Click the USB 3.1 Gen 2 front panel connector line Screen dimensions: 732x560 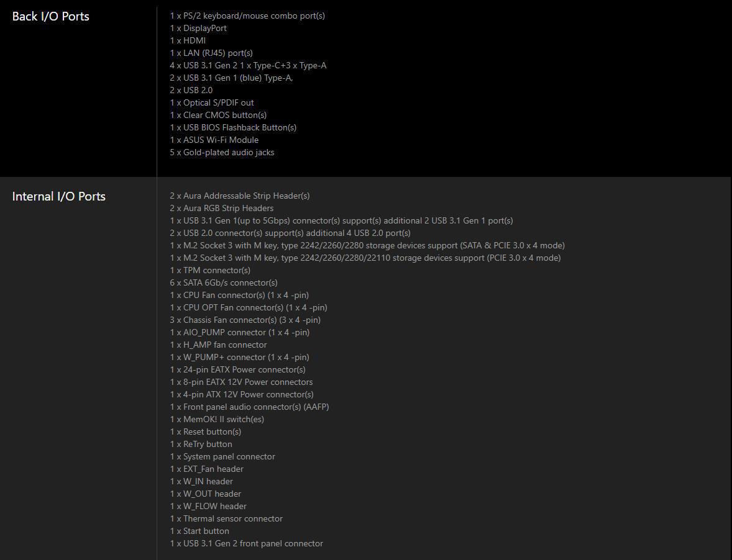coord(247,544)
